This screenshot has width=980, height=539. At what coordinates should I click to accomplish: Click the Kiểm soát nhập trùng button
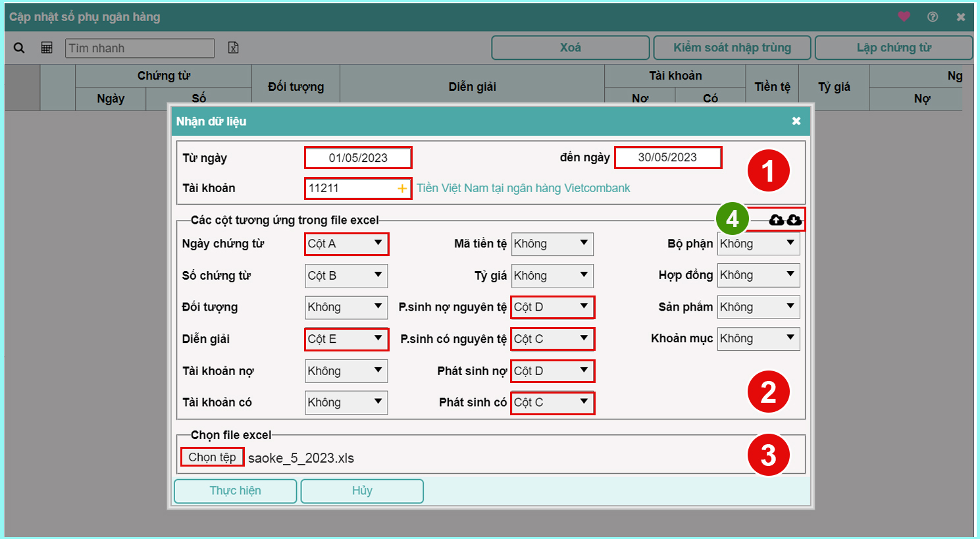click(732, 48)
